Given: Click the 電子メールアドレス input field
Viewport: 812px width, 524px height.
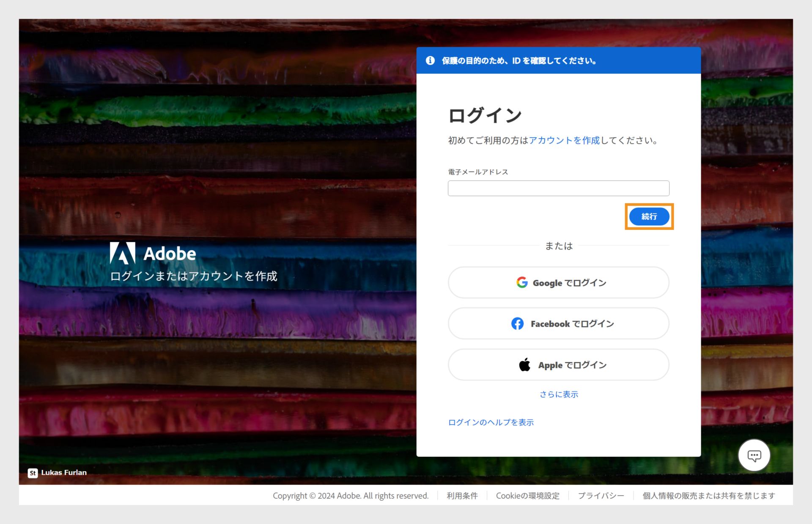Looking at the screenshot, I should coord(558,188).
